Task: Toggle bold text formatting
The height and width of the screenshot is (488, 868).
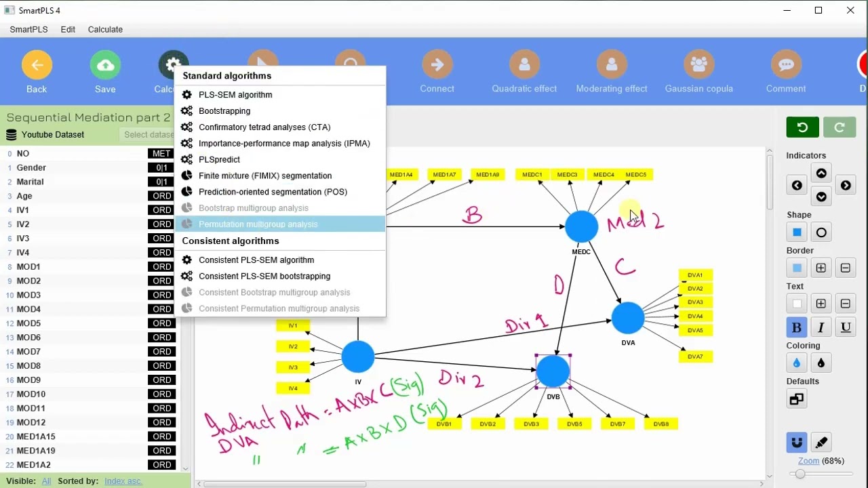Action: point(797,327)
